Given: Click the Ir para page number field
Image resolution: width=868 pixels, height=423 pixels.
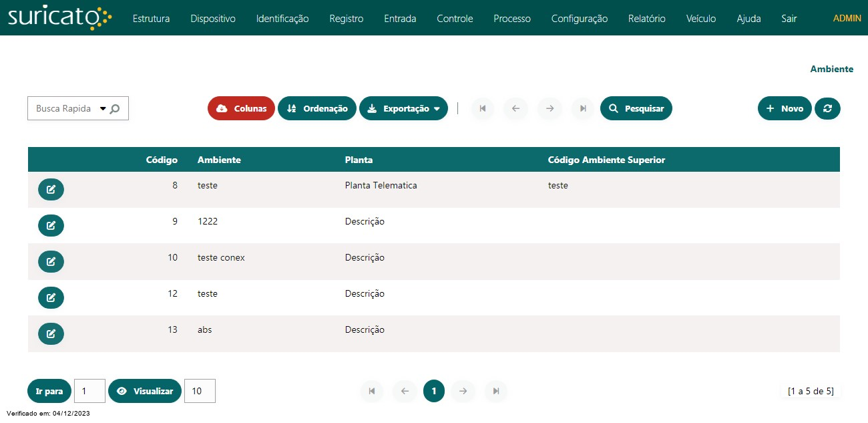Looking at the screenshot, I should click(89, 391).
